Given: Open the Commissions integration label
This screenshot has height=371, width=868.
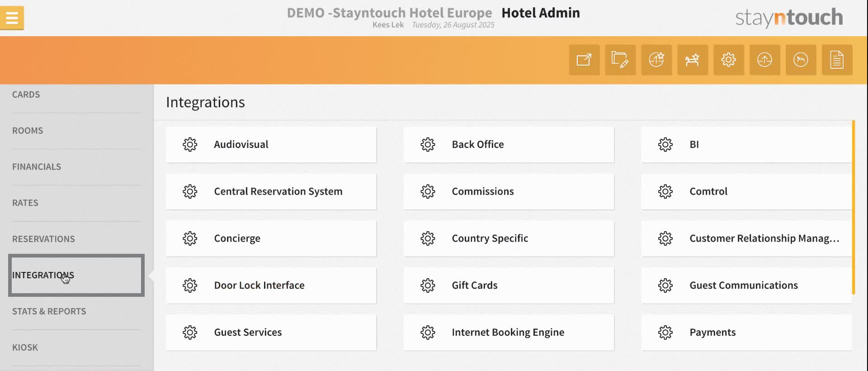Looking at the screenshot, I should [x=483, y=191].
